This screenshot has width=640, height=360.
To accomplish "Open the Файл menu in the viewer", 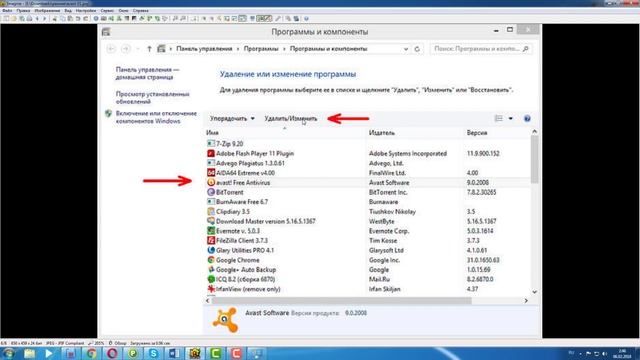I will pyautogui.click(x=7, y=11).
